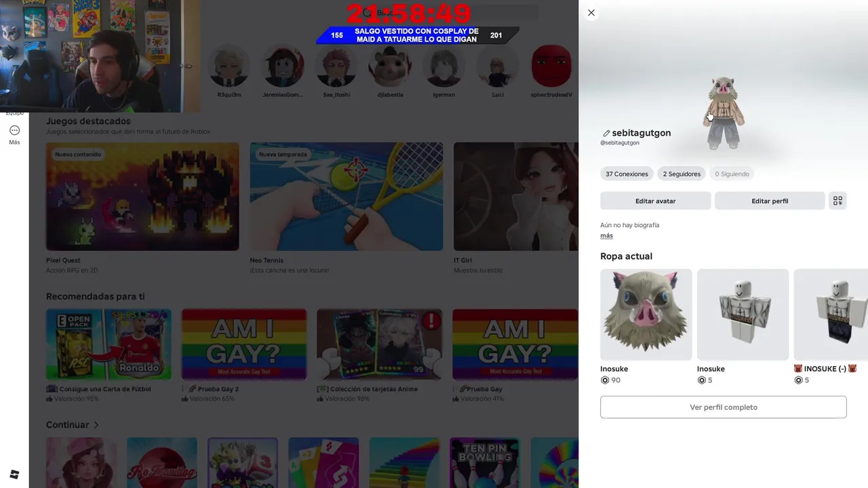Open friend JeremiasGom avatar
The image size is (868, 488).
pyautogui.click(x=283, y=66)
